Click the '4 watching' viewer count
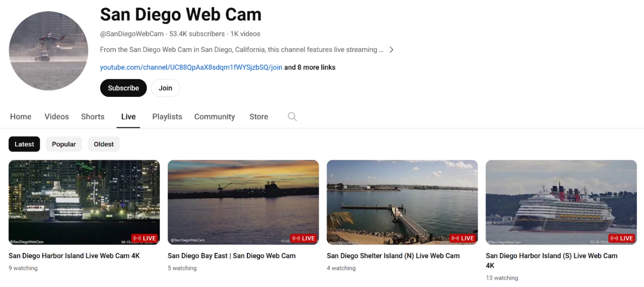 pyautogui.click(x=341, y=268)
